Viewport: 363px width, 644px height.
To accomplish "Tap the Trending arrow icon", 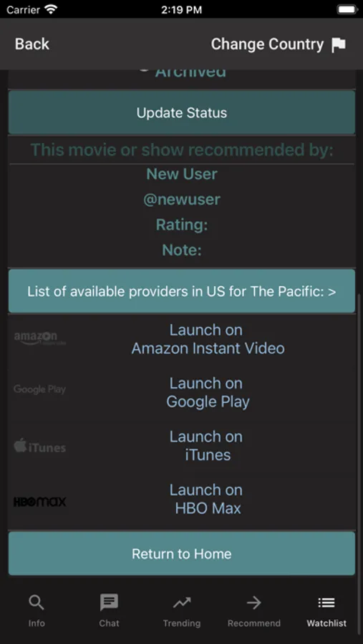I will tap(182, 602).
